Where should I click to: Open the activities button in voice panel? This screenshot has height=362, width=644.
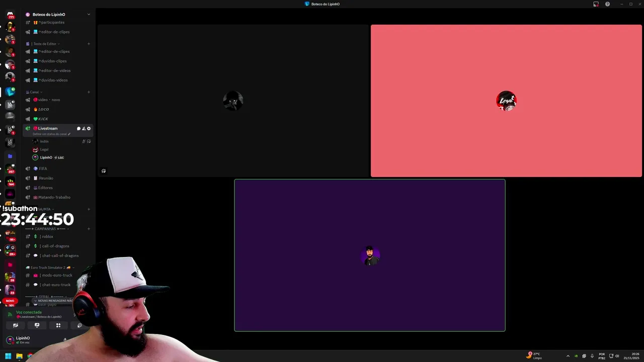tap(58, 325)
